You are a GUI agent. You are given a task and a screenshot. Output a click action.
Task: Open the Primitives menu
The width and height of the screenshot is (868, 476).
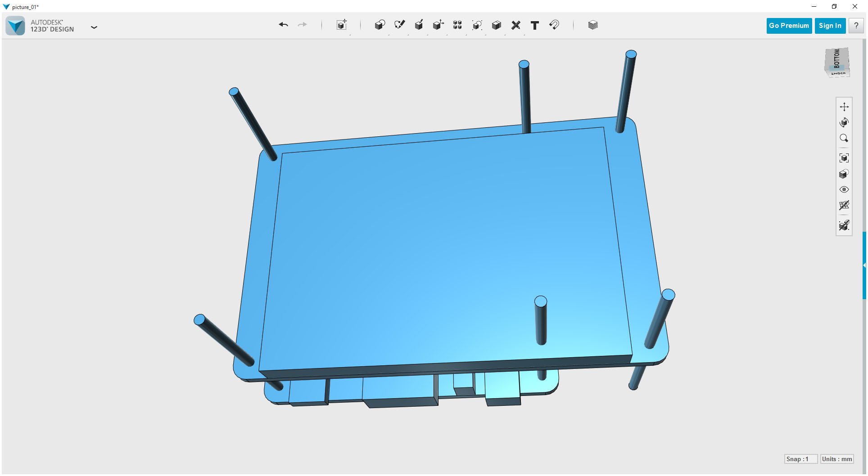pyautogui.click(x=380, y=25)
